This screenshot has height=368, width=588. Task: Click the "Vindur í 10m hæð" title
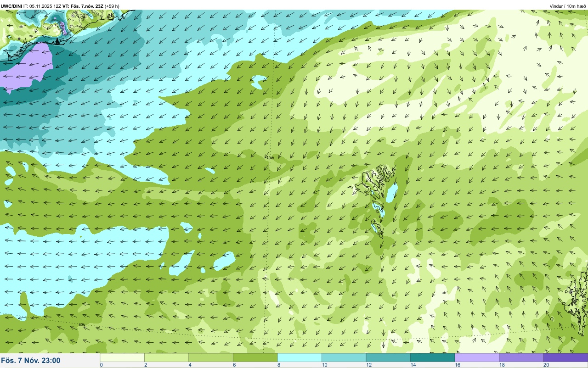click(x=568, y=6)
